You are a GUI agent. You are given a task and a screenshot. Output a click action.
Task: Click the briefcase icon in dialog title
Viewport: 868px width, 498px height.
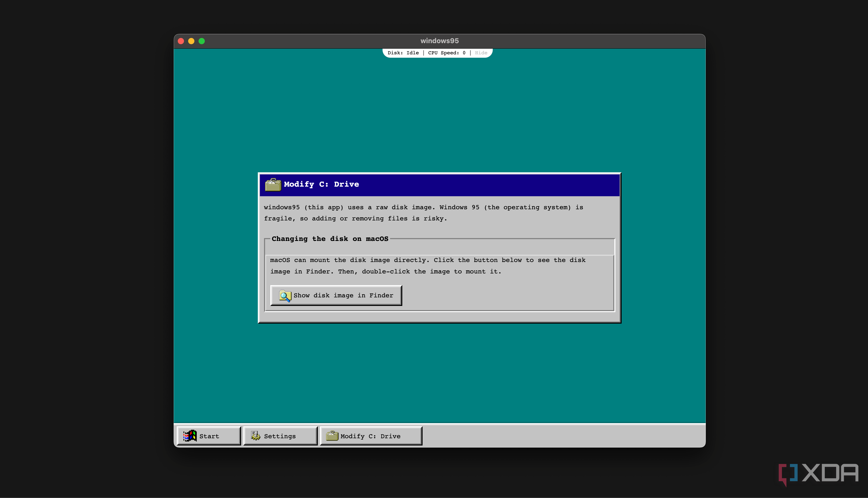coord(273,185)
